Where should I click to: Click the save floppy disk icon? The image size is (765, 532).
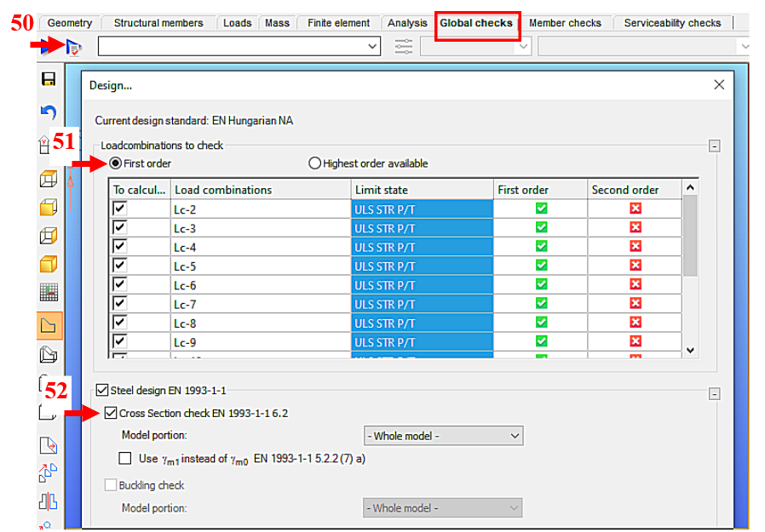49,79
